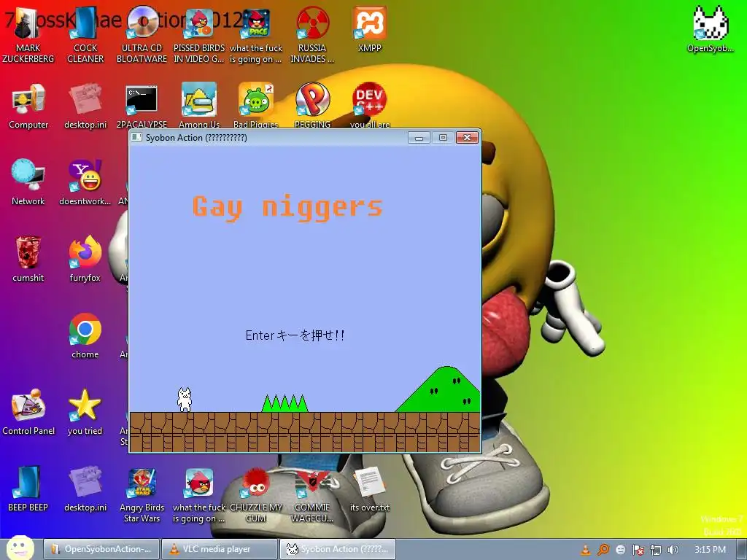747x560 pixels.
Task: Open the BEEP BEEP desktop shortcut
Action: (x=28, y=489)
